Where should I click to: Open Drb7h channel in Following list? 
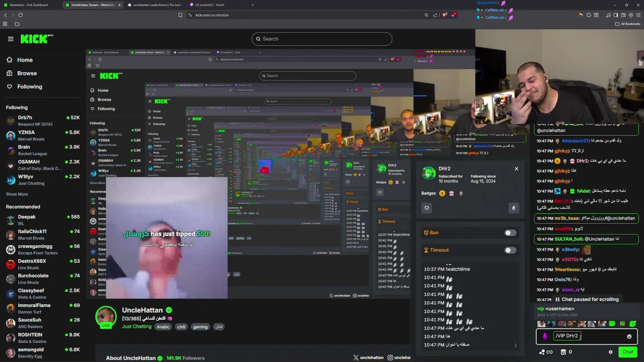tap(43, 121)
